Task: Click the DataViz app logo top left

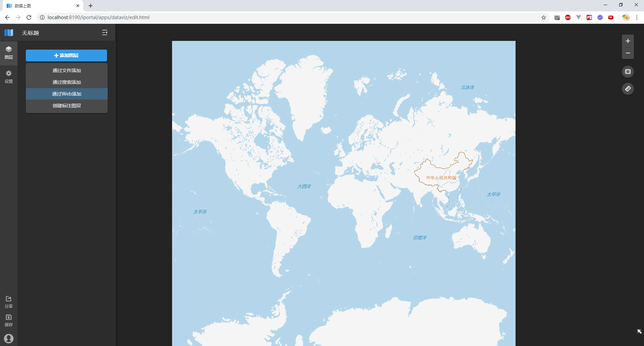Action: coord(9,33)
